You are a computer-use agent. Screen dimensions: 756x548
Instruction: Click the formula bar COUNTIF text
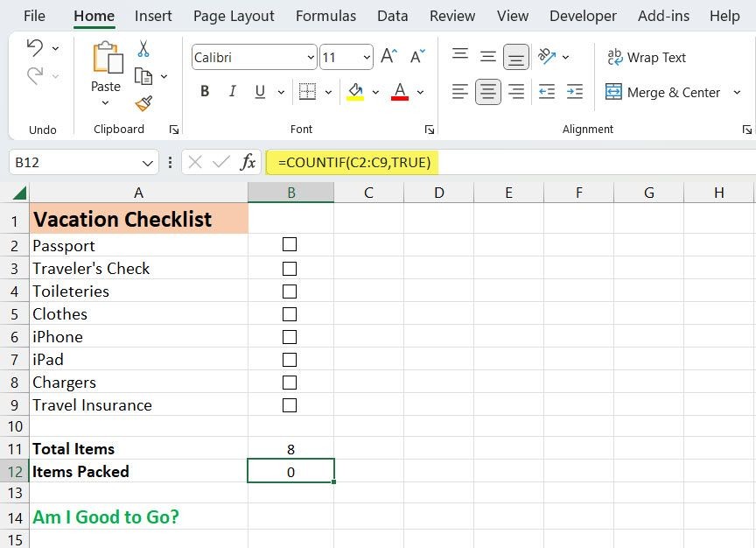[354, 162]
